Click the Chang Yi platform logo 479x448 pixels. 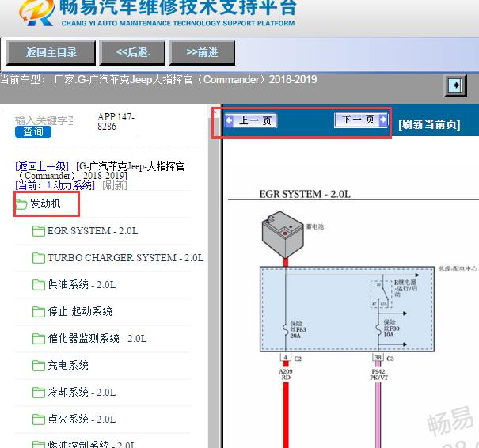pos(36,12)
